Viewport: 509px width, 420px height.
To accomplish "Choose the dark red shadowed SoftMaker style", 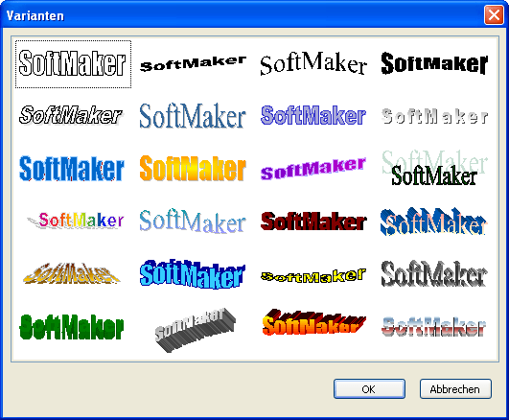I will click(x=313, y=222).
